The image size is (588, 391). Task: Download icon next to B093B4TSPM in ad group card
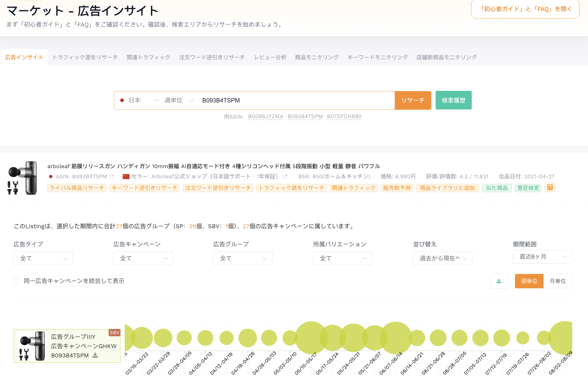point(95,355)
